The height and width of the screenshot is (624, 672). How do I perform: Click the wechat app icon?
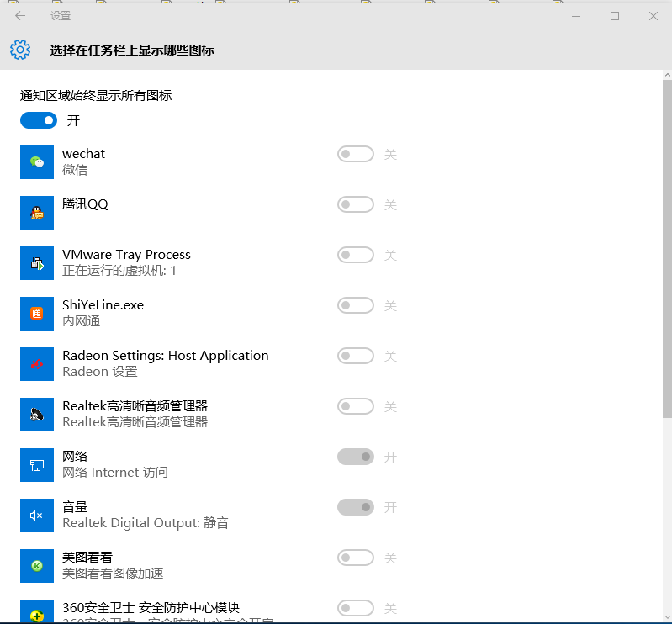pyautogui.click(x=37, y=162)
